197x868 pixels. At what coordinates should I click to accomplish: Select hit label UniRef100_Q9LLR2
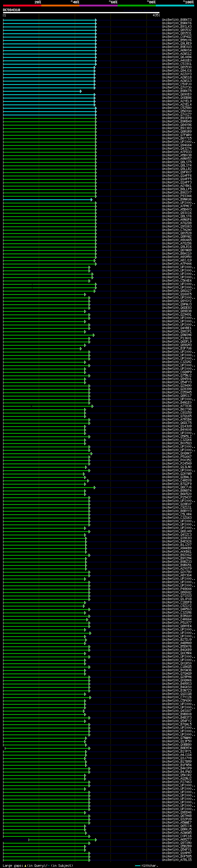coord(176,169)
